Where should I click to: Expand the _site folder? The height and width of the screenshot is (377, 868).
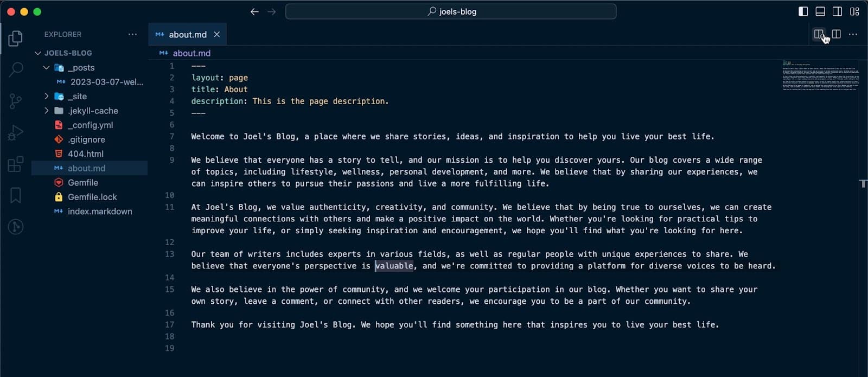pos(47,97)
